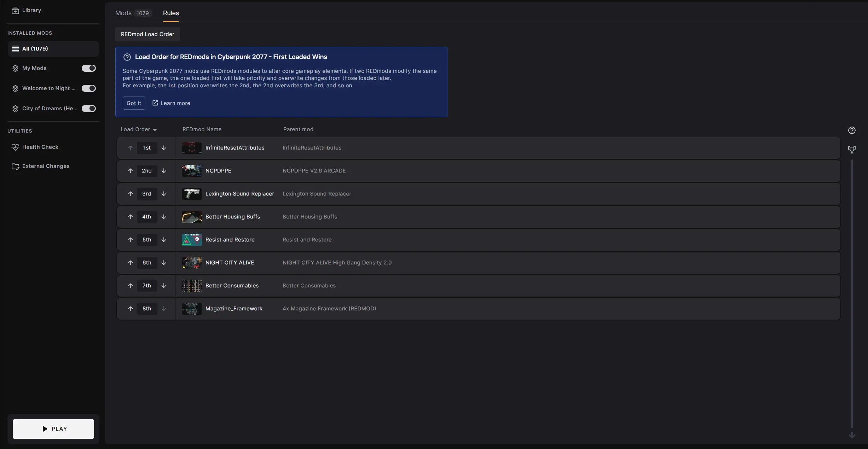Click the Lexington Sound Replacer pistol thumbnail
Screen dimensions: 868x449
pos(192,194)
